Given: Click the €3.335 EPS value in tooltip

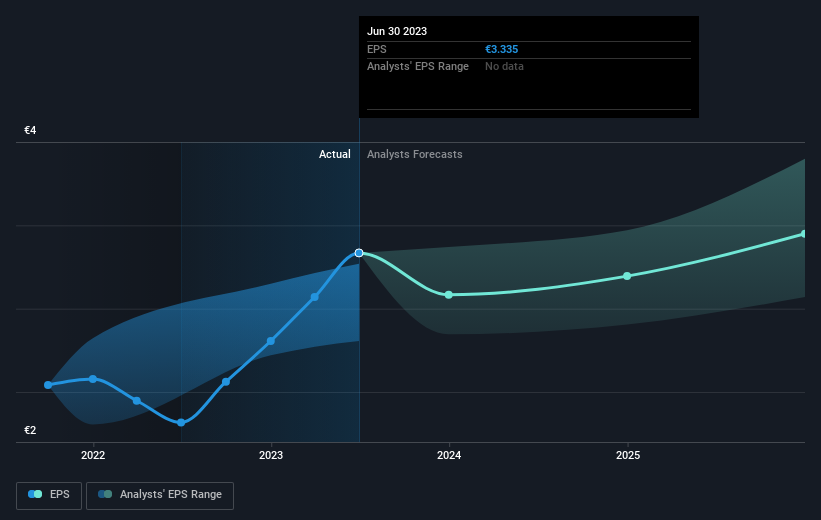Looking at the screenshot, I should click(502, 49).
